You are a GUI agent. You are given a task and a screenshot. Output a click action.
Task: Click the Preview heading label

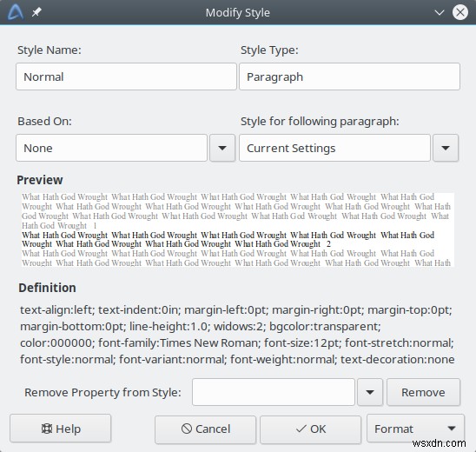[x=40, y=180]
